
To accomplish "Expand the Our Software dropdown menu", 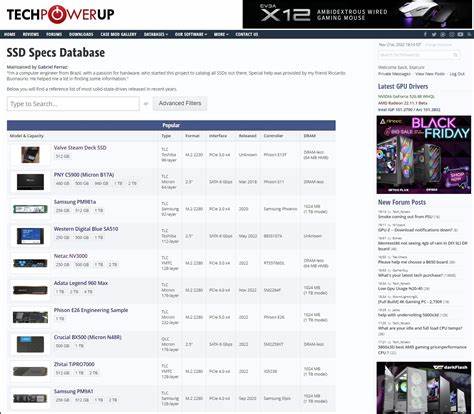I will click(x=191, y=34).
